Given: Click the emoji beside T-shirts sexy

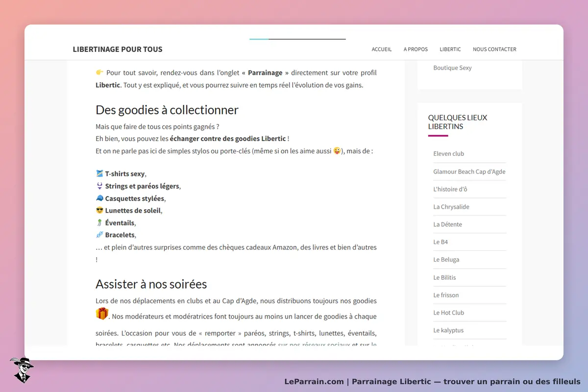Looking at the screenshot, I should coord(99,173).
